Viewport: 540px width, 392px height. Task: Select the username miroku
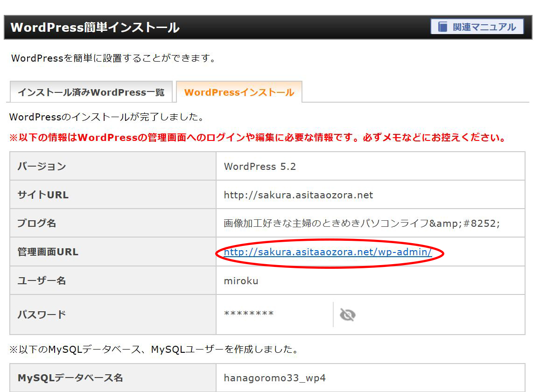[241, 281]
